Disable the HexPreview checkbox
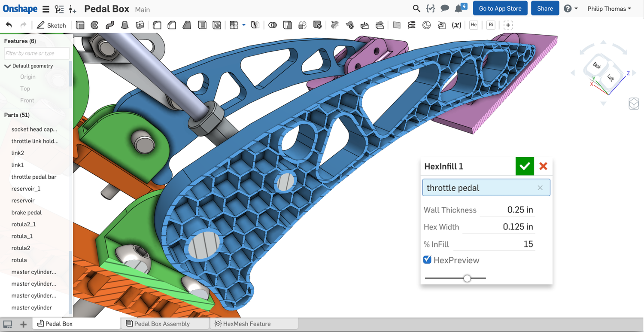The height and width of the screenshot is (332, 644). (427, 259)
